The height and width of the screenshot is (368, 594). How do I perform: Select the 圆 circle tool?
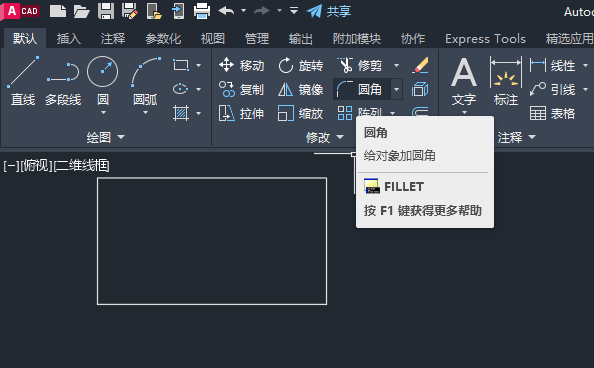click(103, 80)
